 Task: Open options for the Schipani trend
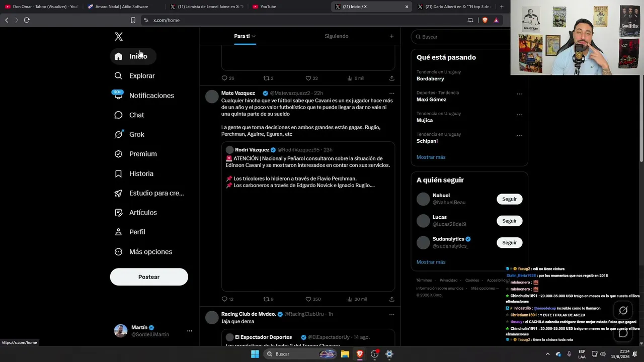point(519,136)
